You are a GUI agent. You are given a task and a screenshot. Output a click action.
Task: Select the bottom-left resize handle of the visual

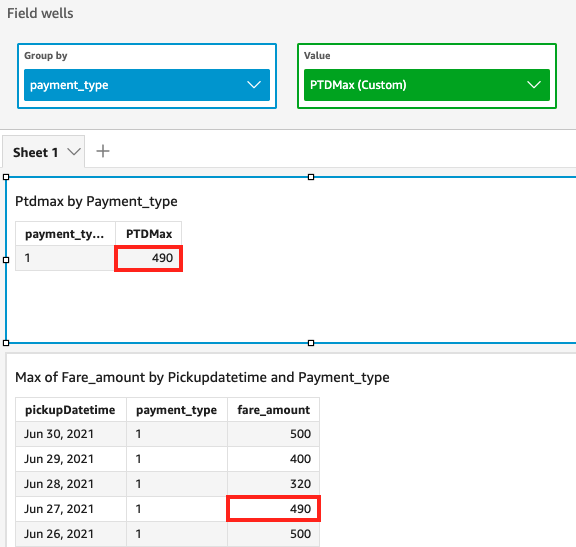(6, 343)
